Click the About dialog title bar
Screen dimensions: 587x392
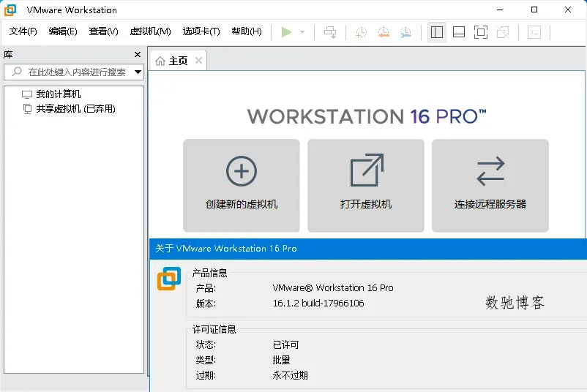tap(368, 249)
